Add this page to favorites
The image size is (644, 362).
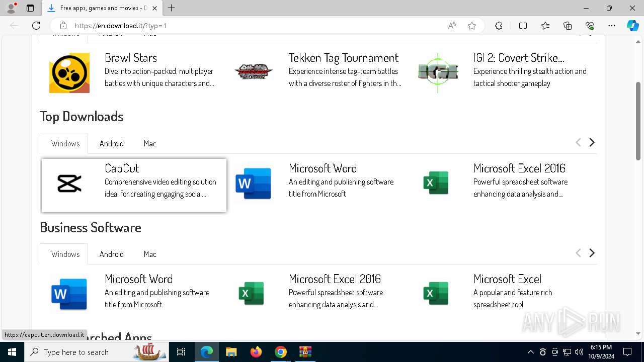(x=472, y=26)
